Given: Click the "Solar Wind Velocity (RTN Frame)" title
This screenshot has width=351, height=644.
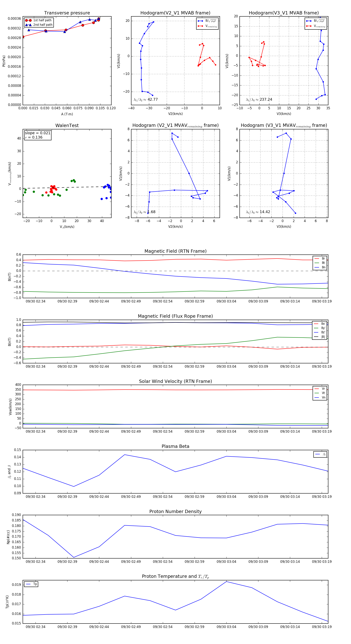Looking at the screenshot, I should click(175, 381).
